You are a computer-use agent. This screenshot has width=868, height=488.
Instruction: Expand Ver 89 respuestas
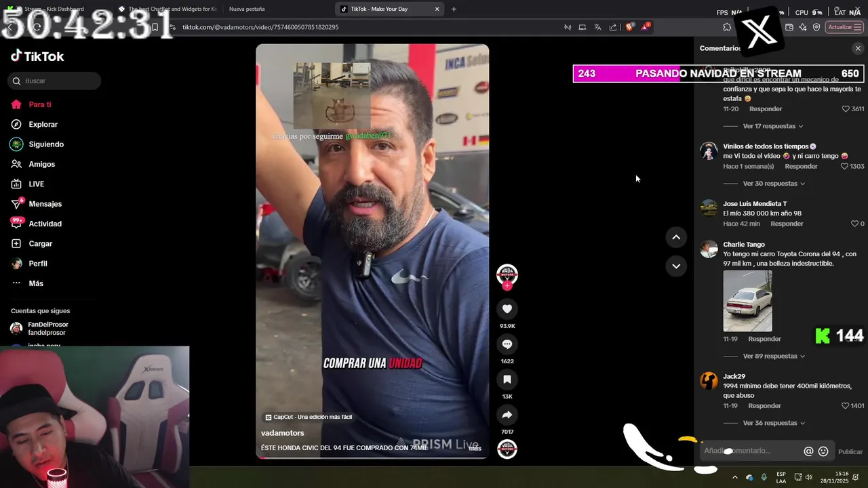(774, 356)
